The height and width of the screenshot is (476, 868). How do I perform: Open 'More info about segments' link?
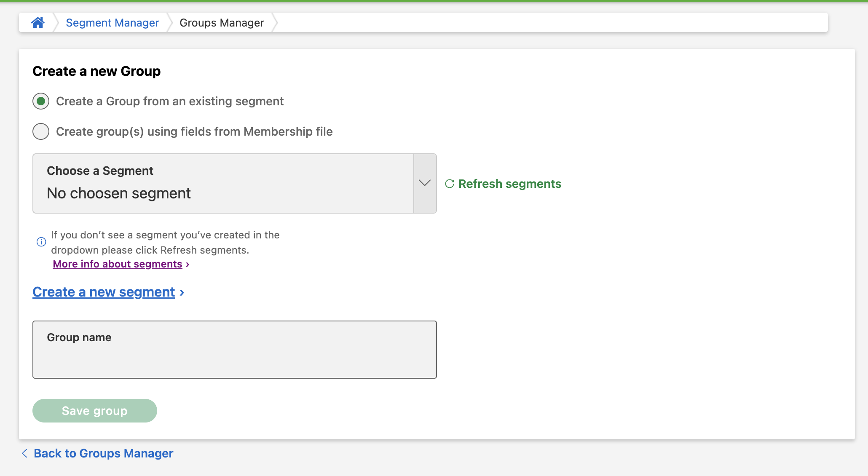118,264
